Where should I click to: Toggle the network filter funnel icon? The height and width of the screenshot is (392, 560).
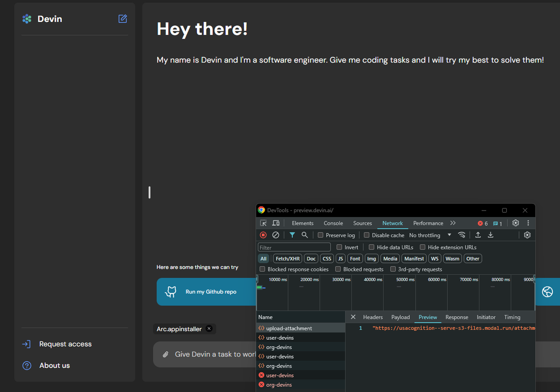(x=292, y=235)
